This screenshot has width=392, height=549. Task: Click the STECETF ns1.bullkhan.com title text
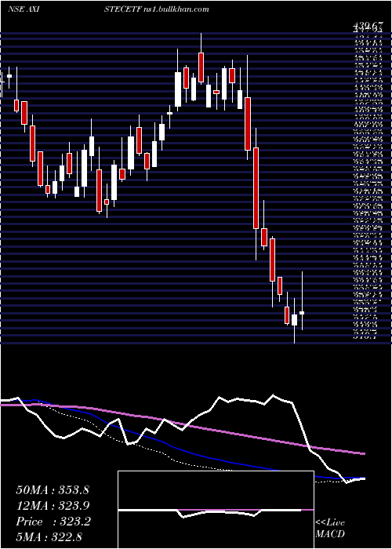point(157,9)
